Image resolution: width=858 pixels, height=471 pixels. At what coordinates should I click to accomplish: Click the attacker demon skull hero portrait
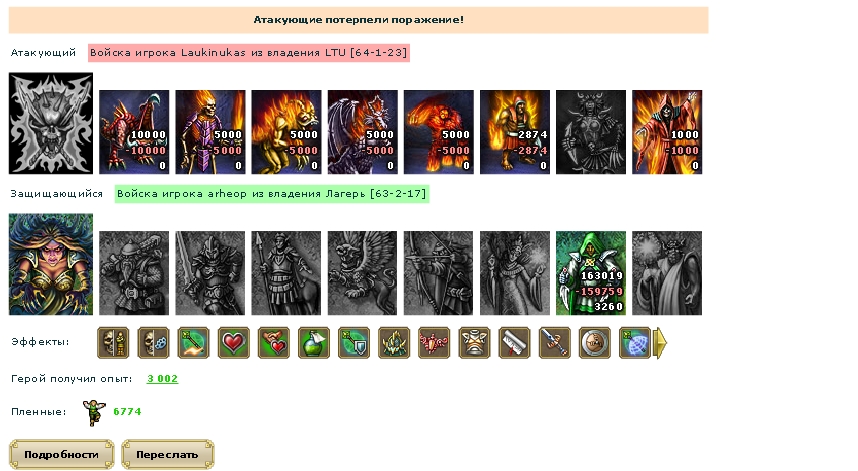[51, 123]
